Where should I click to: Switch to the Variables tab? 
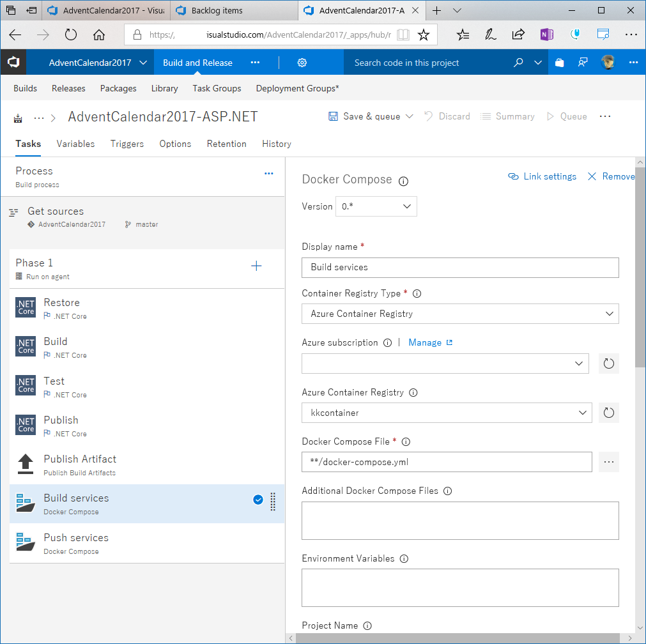click(x=75, y=144)
